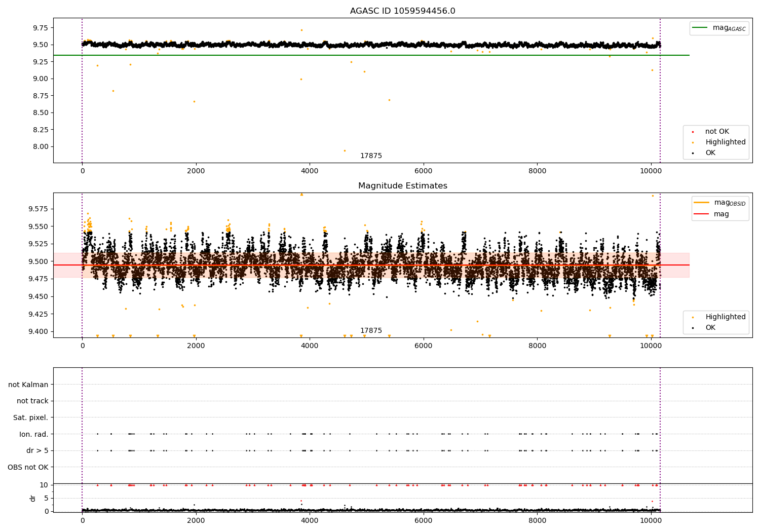Click the 17875 annotation in Magnitude Estimates panel
The width and height of the screenshot is (760, 532).
click(371, 331)
